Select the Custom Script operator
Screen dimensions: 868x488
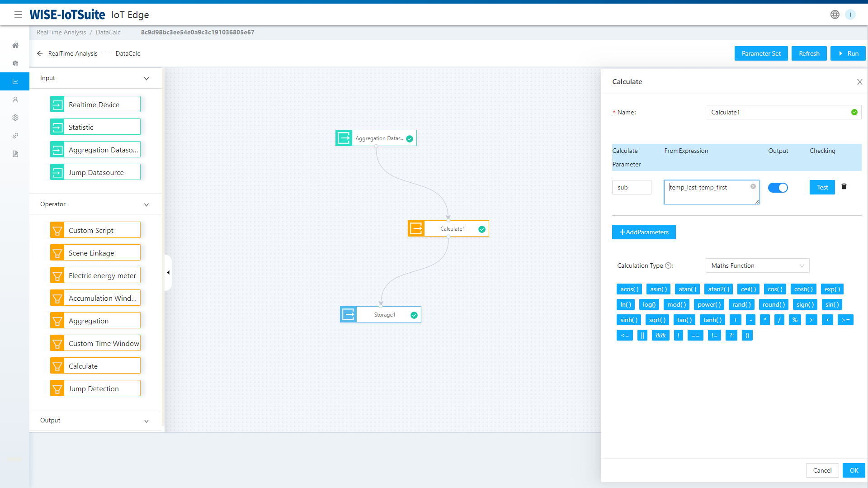pyautogui.click(x=95, y=230)
